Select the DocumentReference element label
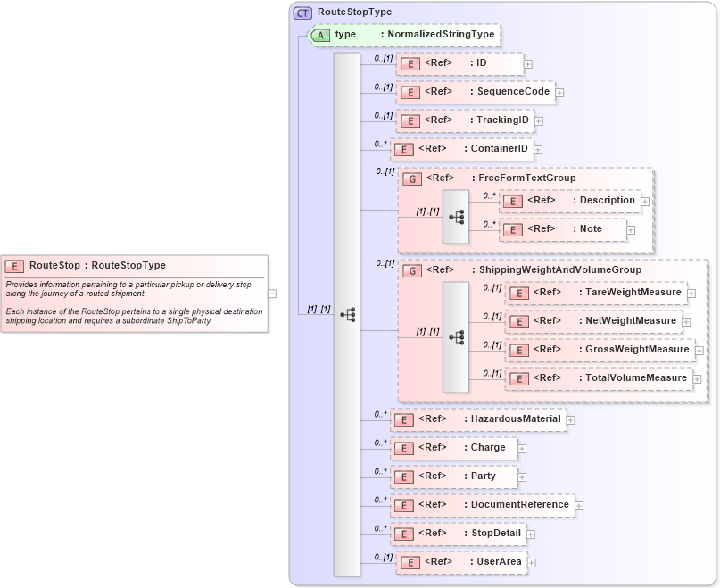This screenshot has width=720, height=588. [520, 505]
